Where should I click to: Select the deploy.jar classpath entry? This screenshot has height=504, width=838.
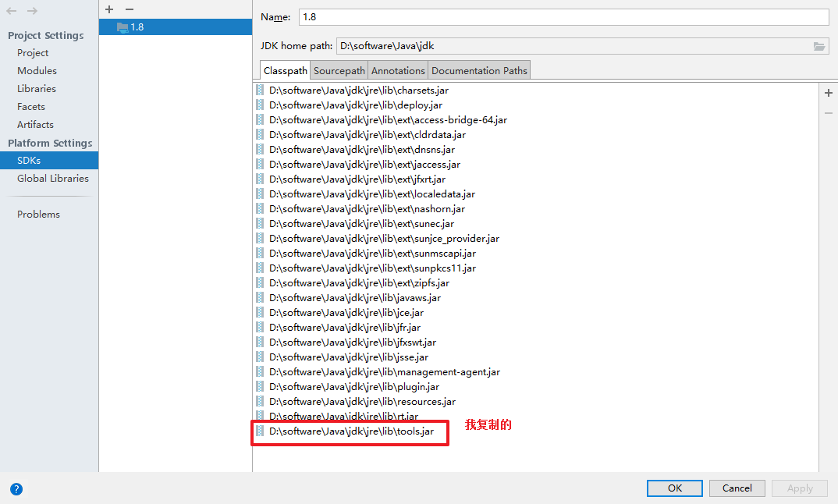click(356, 105)
